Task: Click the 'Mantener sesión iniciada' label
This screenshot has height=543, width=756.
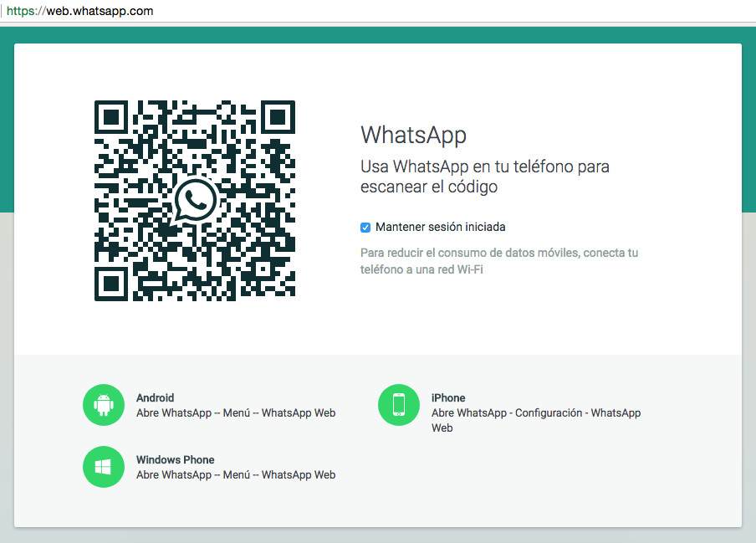Action: pyautogui.click(x=440, y=227)
